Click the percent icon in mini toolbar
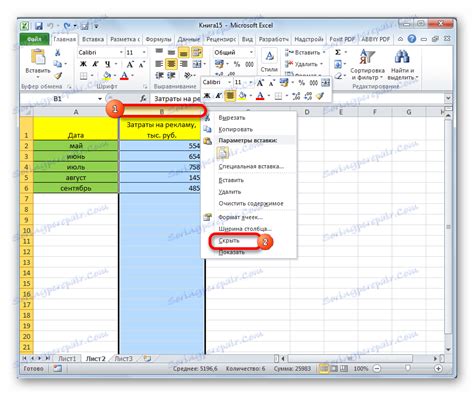This screenshot has width=474, height=395. (x=302, y=83)
